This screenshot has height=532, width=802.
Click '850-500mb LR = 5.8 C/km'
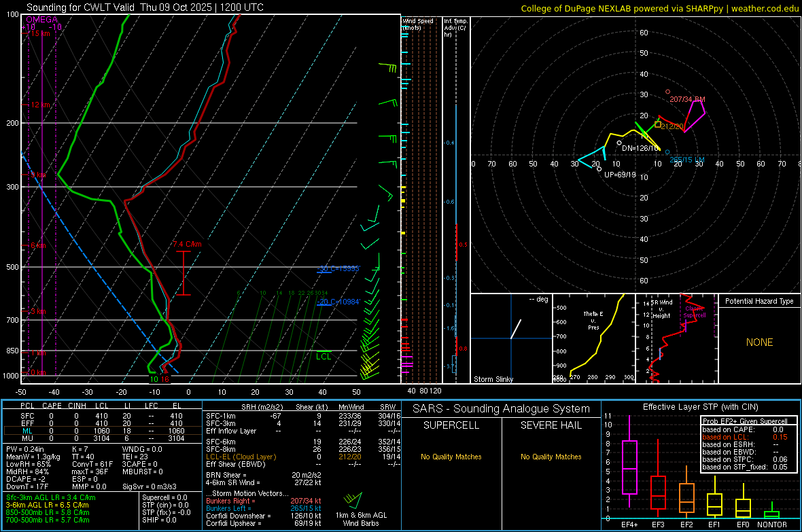[48, 512]
